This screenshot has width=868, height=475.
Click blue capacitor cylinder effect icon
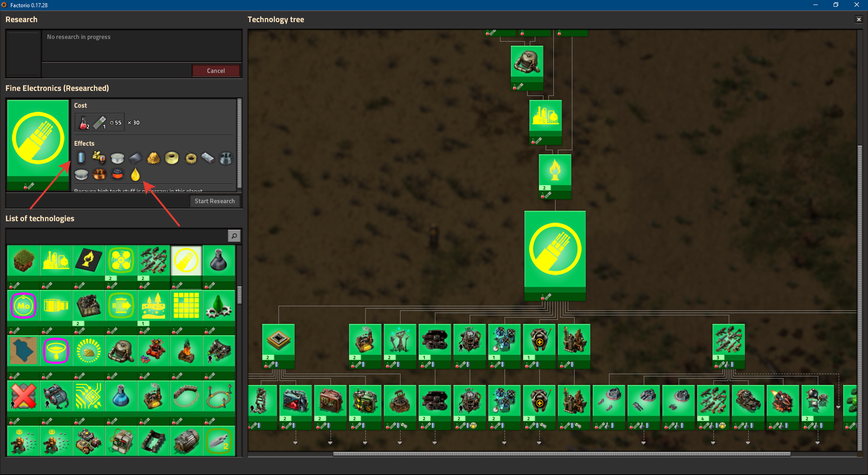81,158
